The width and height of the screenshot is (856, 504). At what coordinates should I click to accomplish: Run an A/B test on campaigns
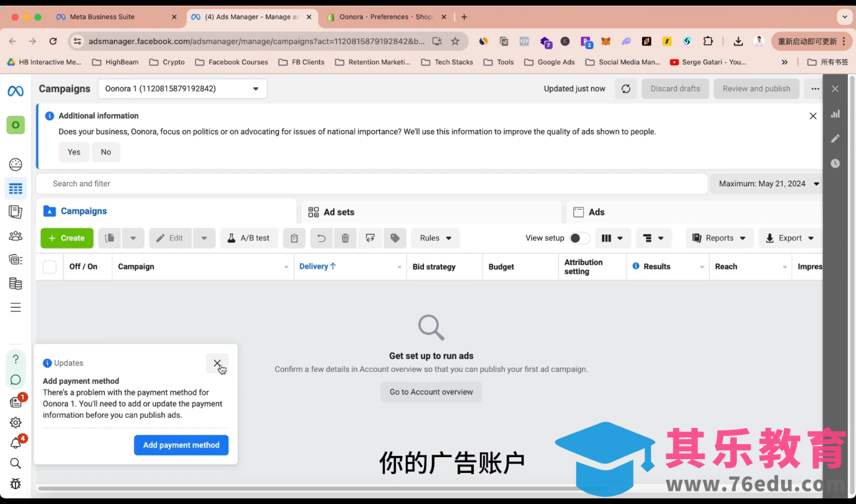coord(249,238)
